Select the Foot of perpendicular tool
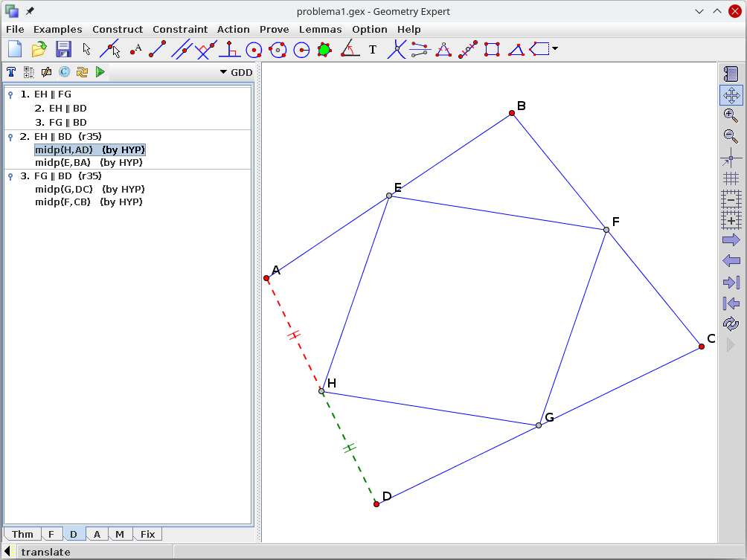Screen dimensions: 747x560 [x=230, y=49]
